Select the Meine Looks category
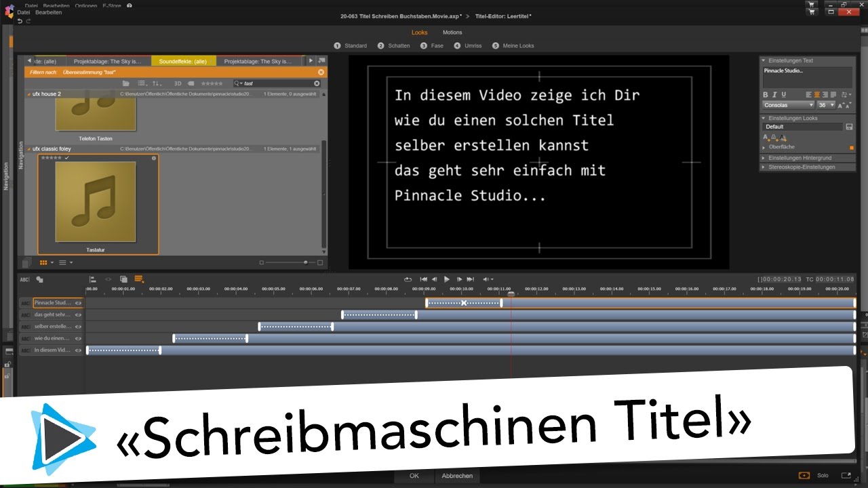The image size is (868, 488). pos(513,45)
